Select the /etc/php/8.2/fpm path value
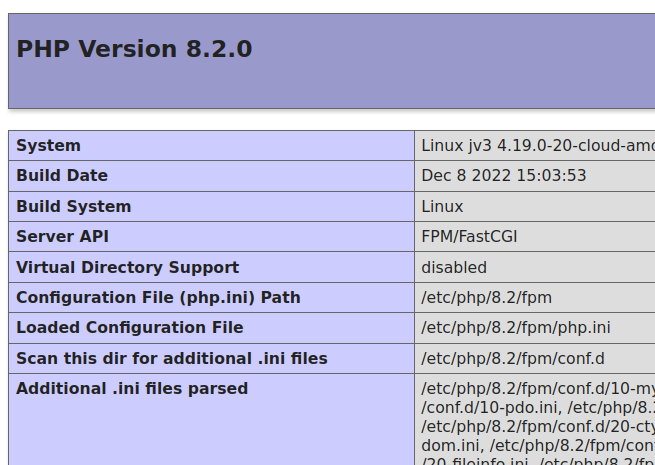Screen dimensions: 655x465 click(486, 297)
